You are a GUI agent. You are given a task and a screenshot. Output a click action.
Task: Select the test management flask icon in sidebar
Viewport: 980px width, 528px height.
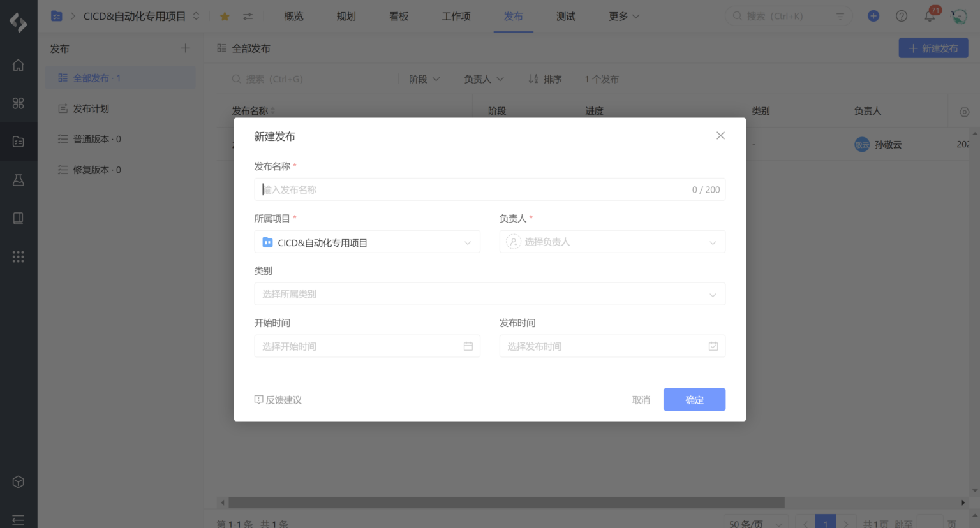coord(19,179)
